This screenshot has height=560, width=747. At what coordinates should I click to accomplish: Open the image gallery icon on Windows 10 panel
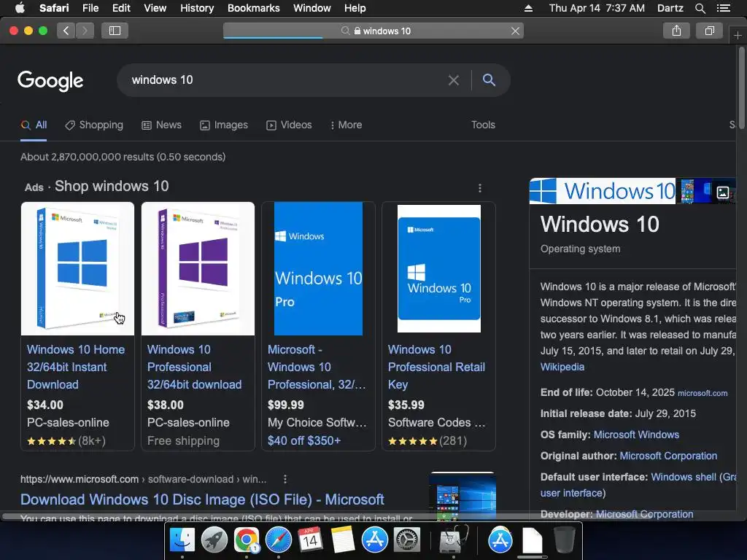click(723, 192)
